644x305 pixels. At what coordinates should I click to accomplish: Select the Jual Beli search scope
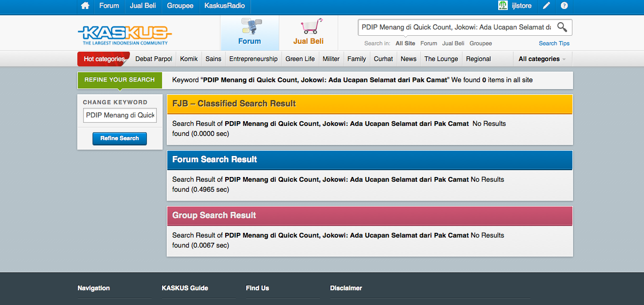tap(453, 43)
